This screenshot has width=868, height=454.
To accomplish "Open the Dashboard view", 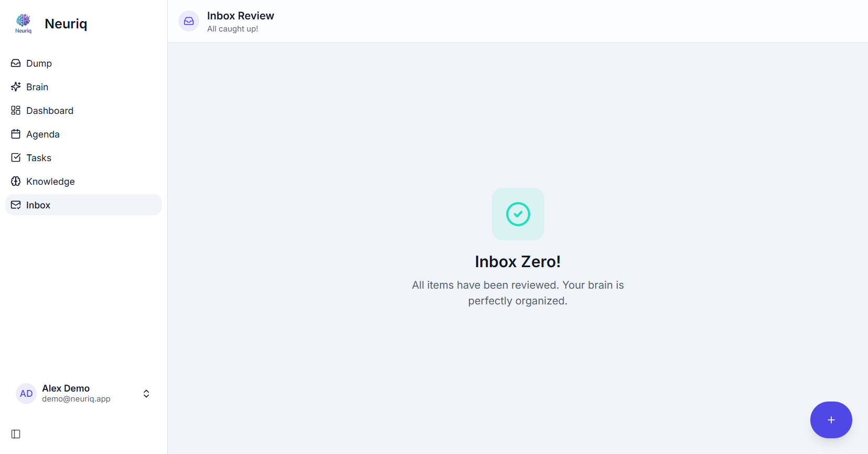I will 83,110.
